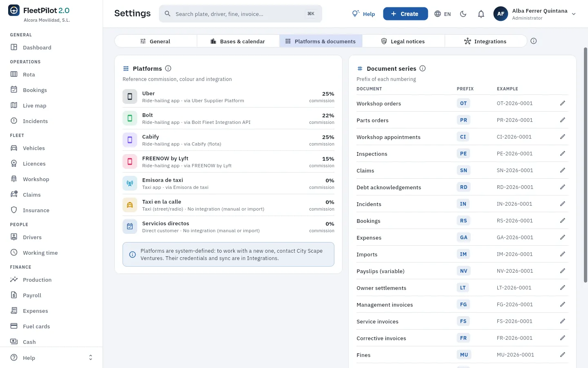The height and width of the screenshot is (368, 588).
Task: Open Uber platform icon
Action: 130,97
